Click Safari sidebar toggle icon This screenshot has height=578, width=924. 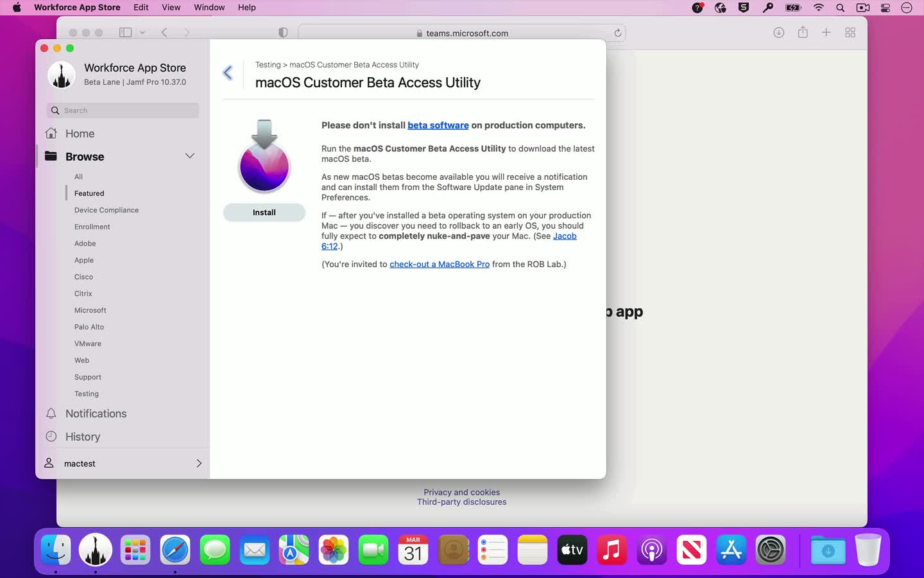(126, 32)
